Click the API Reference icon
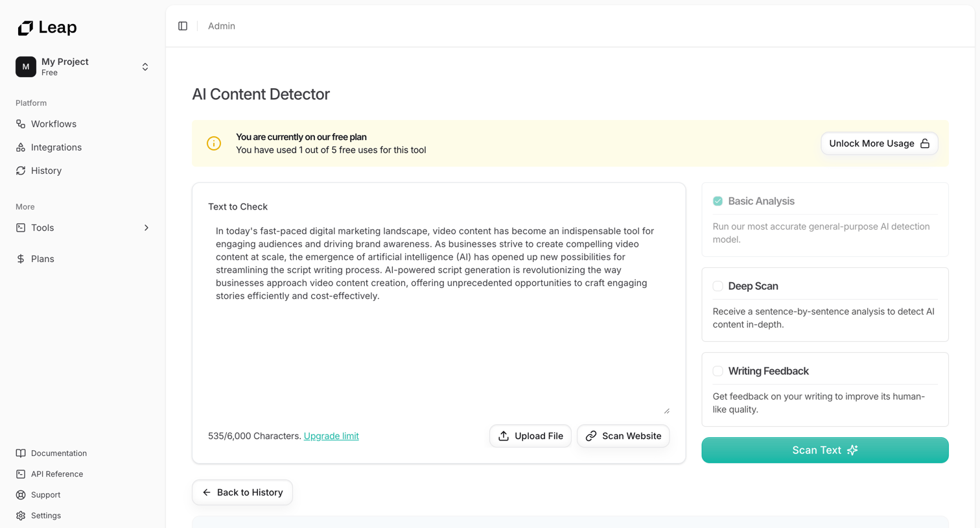980x528 pixels. click(x=21, y=474)
